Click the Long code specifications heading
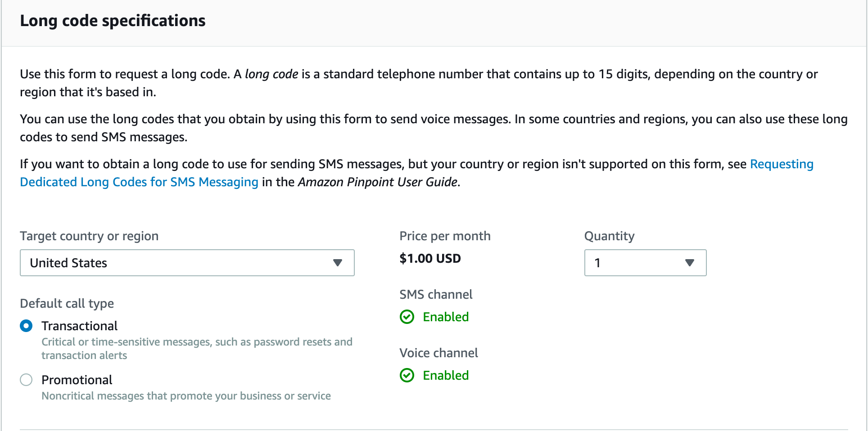This screenshot has height=431, width=868. pos(113,21)
